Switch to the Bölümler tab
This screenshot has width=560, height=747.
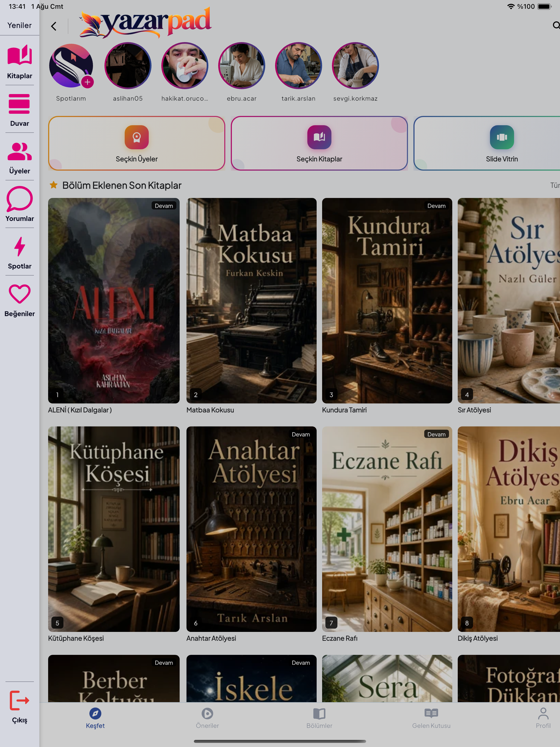(x=319, y=719)
